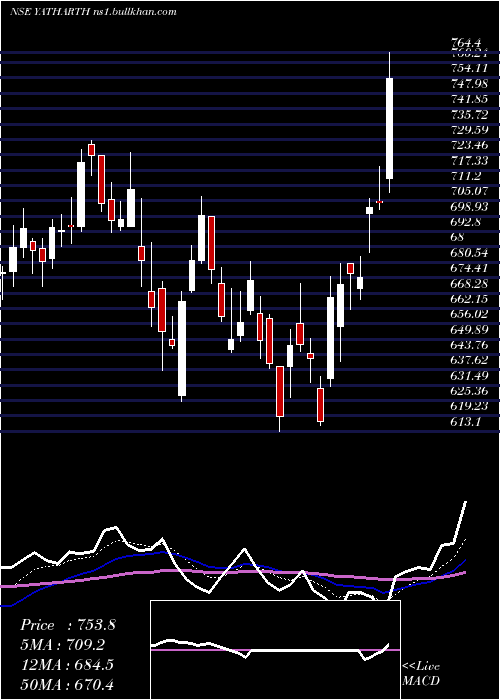Viewport: 500px width, 700px height.
Task: Select the 625.36 price level
Action: click(x=469, y=390)
